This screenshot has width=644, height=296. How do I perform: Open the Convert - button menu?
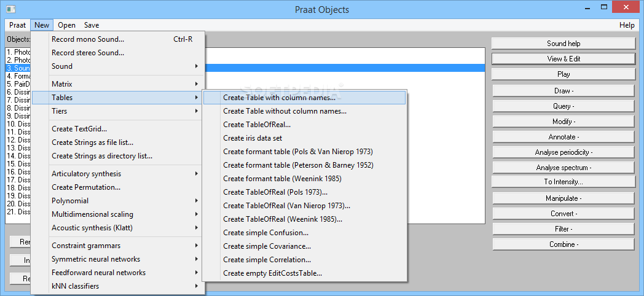(563, 214)
